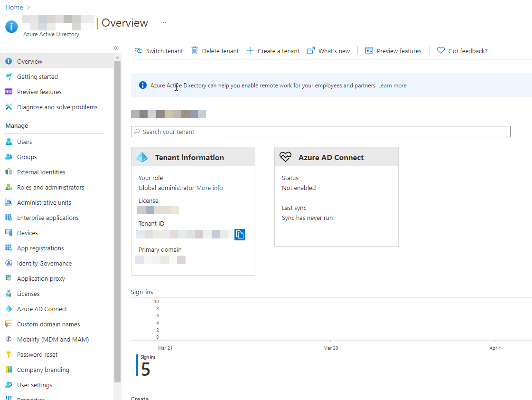Select Overview in the left menu

tap(56, 61)
